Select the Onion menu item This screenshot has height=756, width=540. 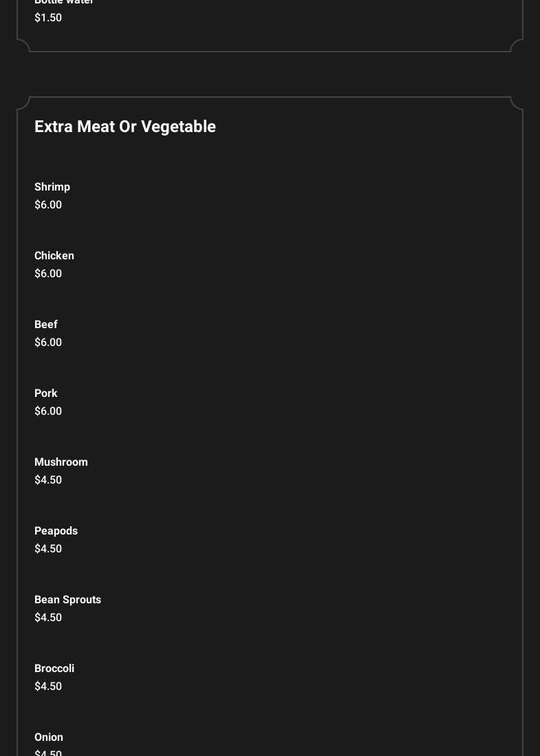(x=49, y=737)
